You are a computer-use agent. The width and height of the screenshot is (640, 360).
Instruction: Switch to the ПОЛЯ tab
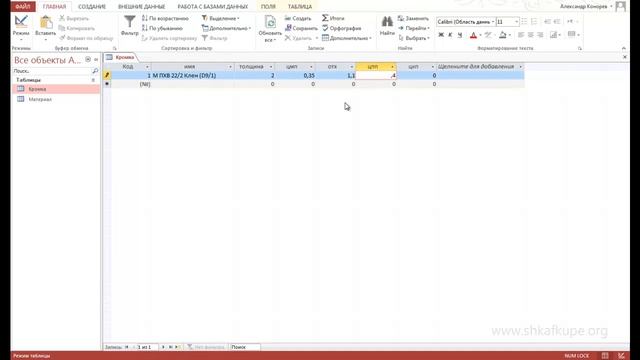[x=268, y=7]
